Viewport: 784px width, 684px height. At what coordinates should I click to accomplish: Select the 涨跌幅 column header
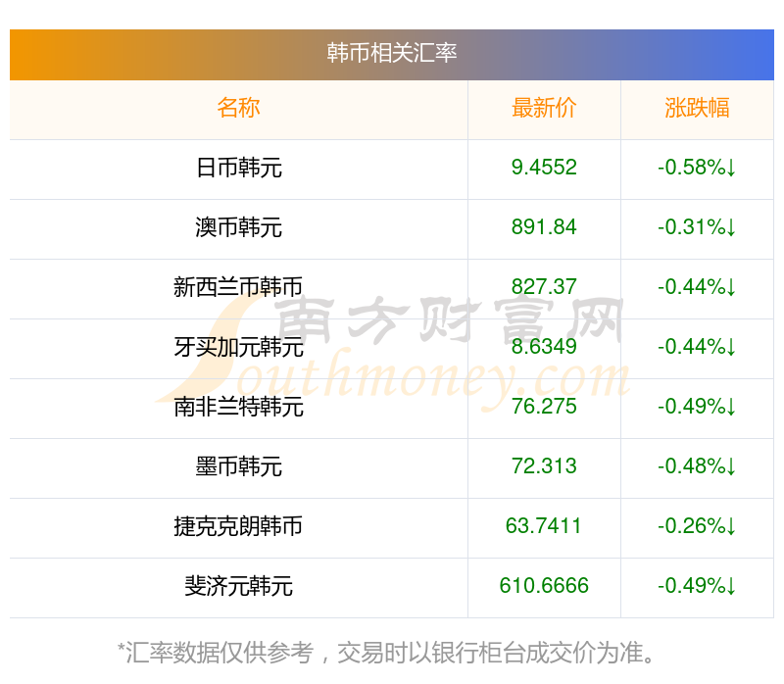(697, 108)
